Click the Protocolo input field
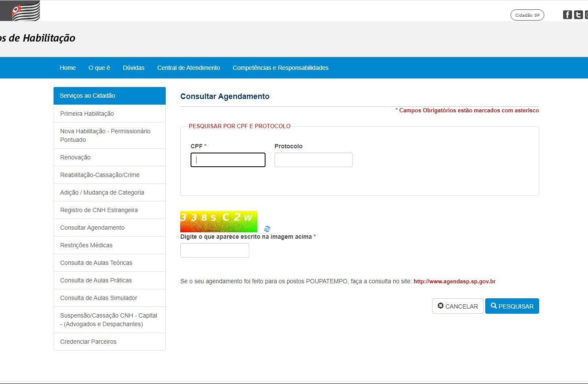 tap(313, 160)
